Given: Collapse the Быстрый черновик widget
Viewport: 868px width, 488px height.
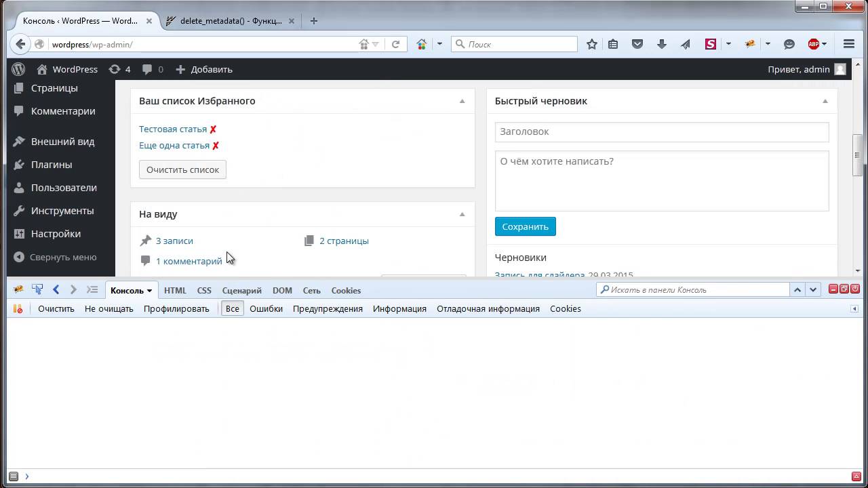Looking at the screenshot, I should [825, 101].
